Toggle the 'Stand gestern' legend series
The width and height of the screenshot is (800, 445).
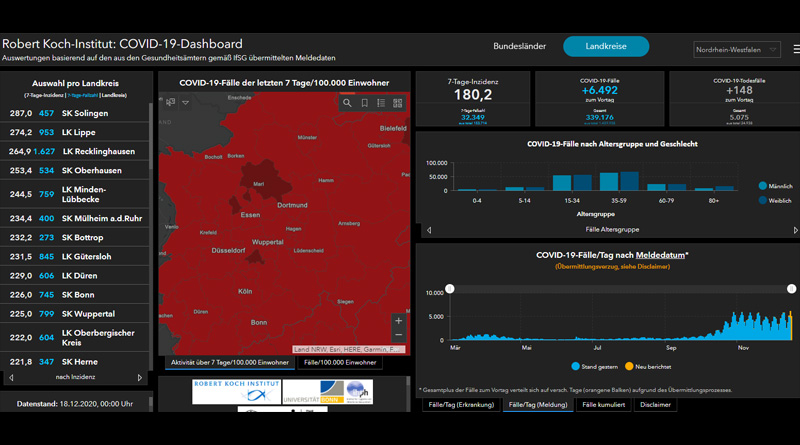594,366
